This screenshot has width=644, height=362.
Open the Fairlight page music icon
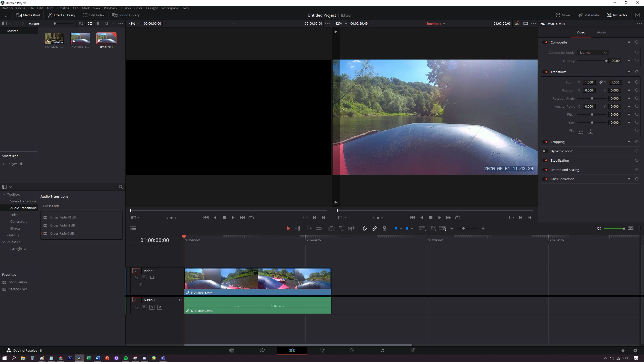pos(382,350)
